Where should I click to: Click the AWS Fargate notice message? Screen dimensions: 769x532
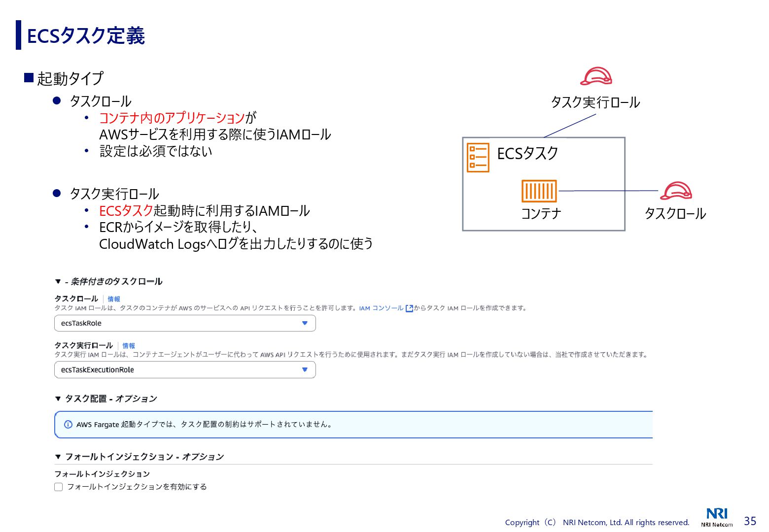point(205,425)
